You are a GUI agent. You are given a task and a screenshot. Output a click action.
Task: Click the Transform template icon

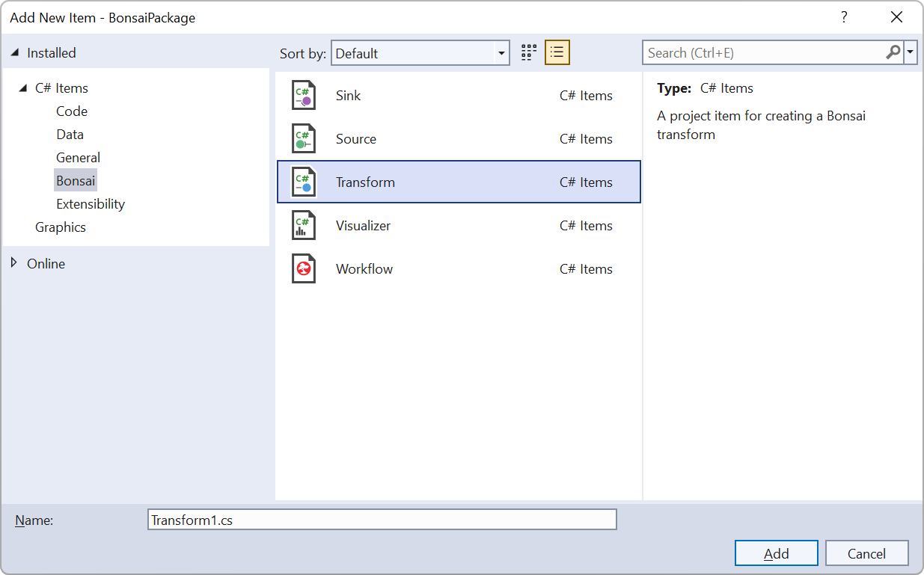coord(304,182)
